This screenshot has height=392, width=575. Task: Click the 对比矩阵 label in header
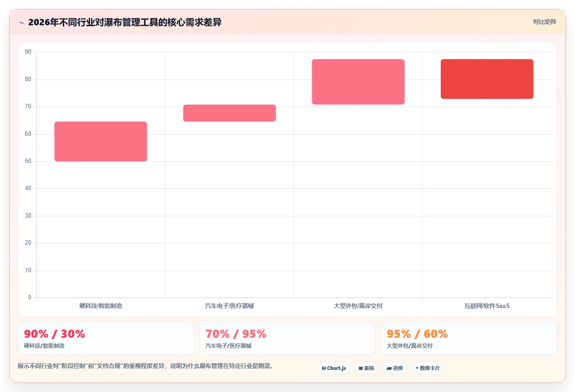(x=544, y=22)
